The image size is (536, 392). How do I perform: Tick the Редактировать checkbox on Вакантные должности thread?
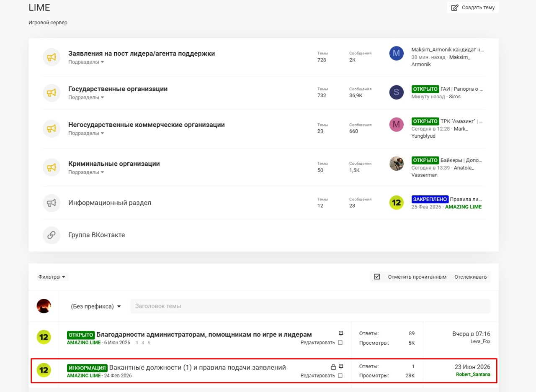coord(340,376)
